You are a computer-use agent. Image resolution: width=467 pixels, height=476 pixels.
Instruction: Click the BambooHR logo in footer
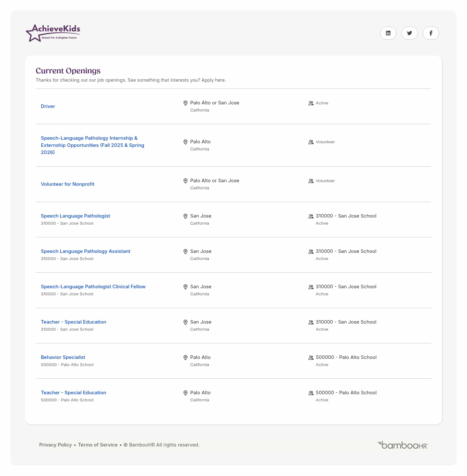(x=402, y=445)
